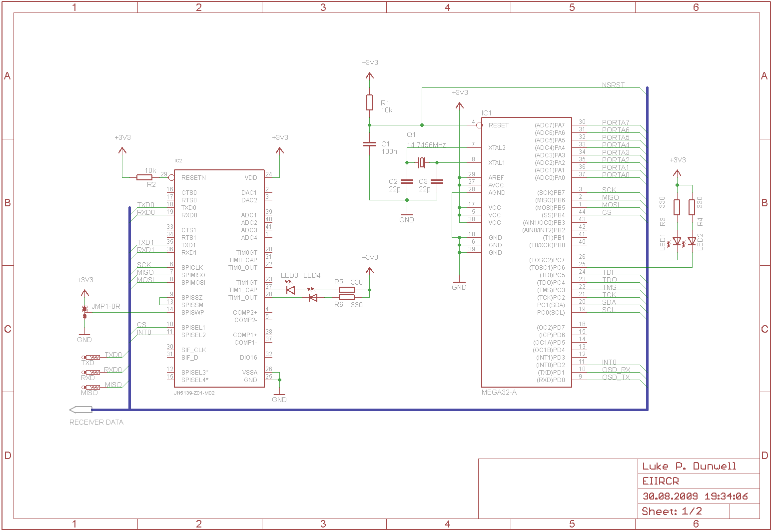The width and height of the screenshot is (772, 532).
Task: Click the Sheet: 1/2 field
Action: coord(672,511)
